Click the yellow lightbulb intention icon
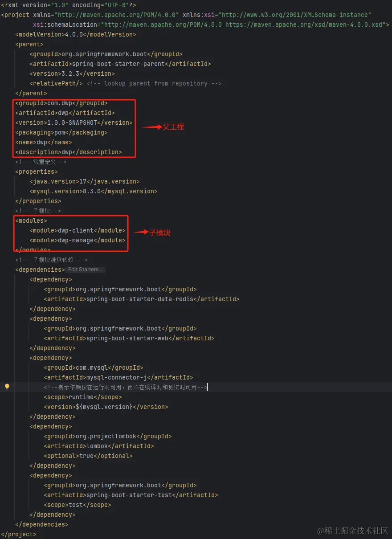Image resolution: width=392 pixels, height=539 pixels. (7, 387)
